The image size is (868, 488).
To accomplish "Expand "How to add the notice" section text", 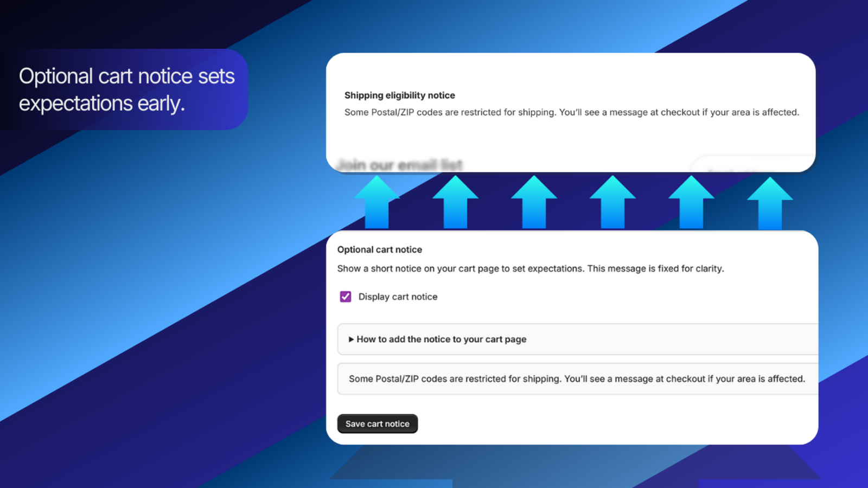I will tap(441, 339).
